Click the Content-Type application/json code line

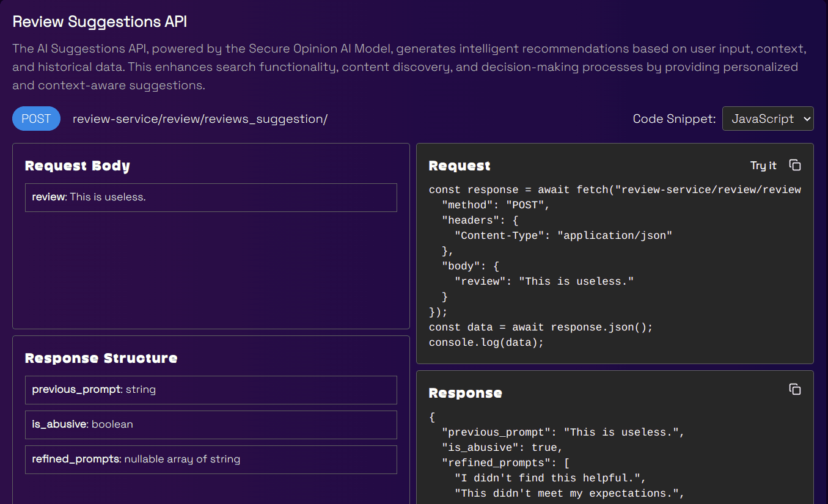tap(563, 235)
